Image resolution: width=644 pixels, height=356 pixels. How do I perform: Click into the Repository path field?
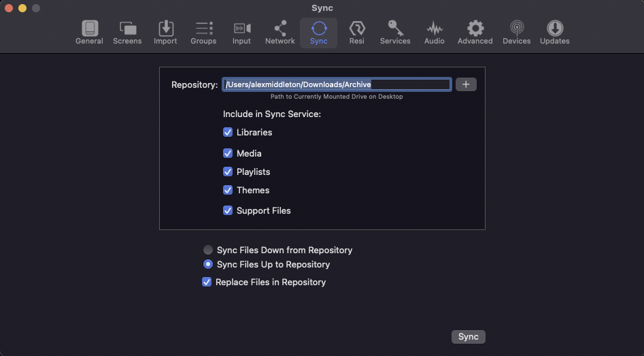coord(337,84)
